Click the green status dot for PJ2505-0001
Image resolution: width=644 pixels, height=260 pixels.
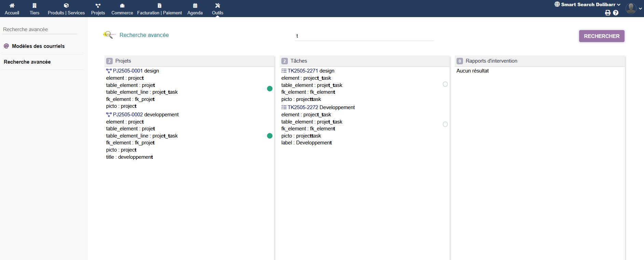[270, 89]
